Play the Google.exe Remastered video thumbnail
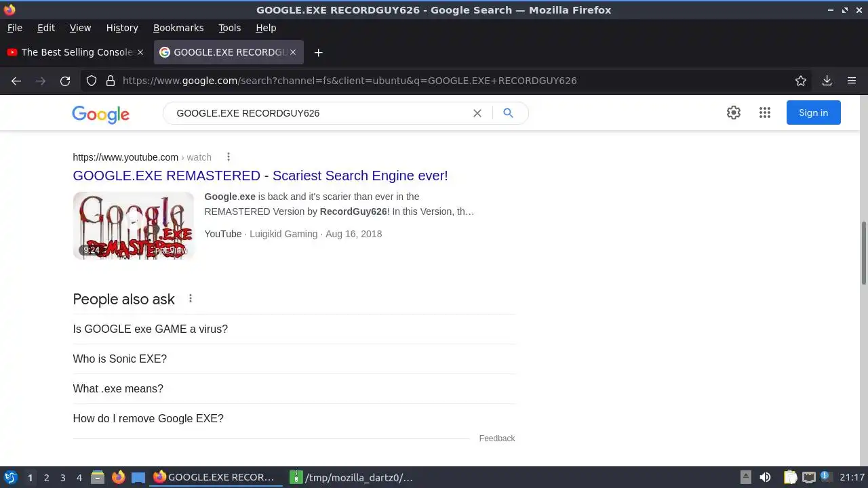868x488 pixels. [x=134, y=226]
